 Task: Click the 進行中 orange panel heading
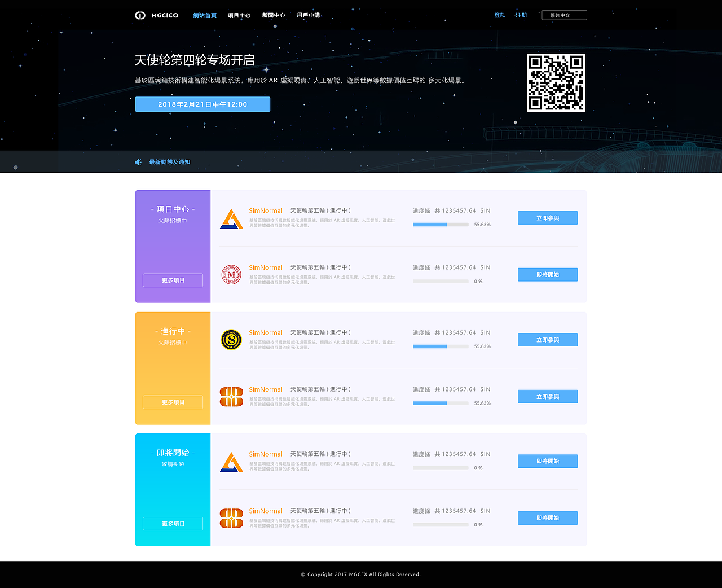[173, 331]
